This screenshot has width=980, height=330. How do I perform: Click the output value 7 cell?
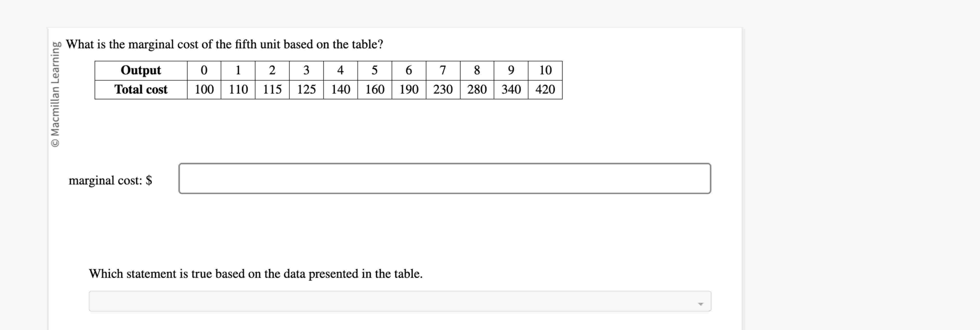[x=443, y=70]
